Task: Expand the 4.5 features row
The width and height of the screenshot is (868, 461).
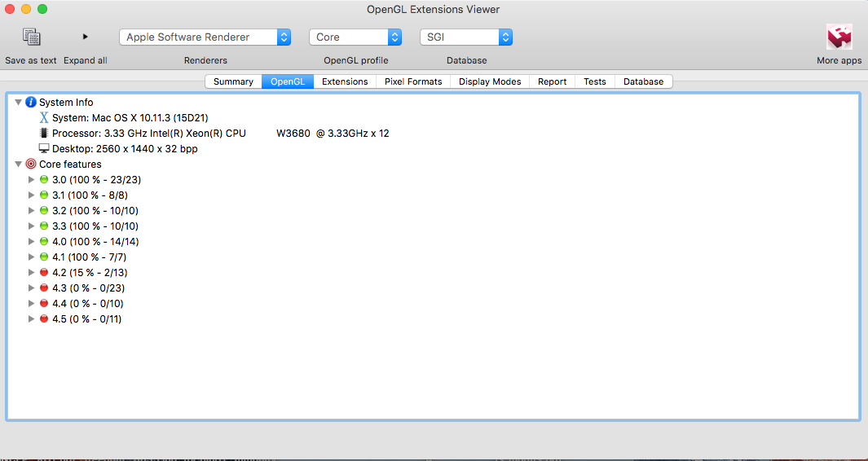Action: coord(32,319)
